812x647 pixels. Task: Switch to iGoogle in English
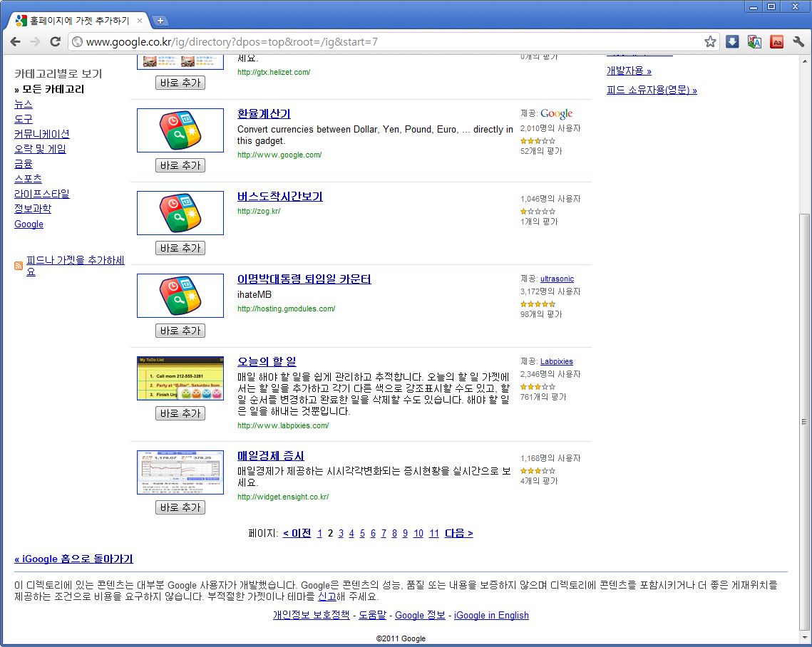point(491,616)
